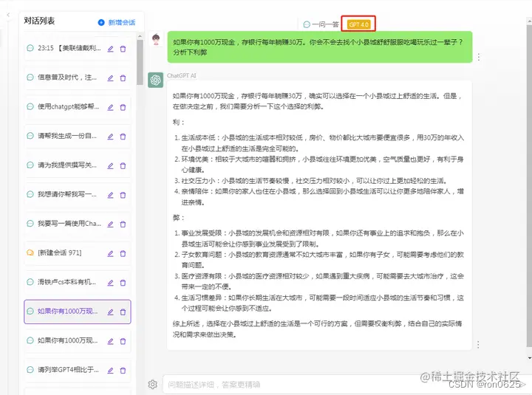Click the 对话列表 heading

coord(39,21)
